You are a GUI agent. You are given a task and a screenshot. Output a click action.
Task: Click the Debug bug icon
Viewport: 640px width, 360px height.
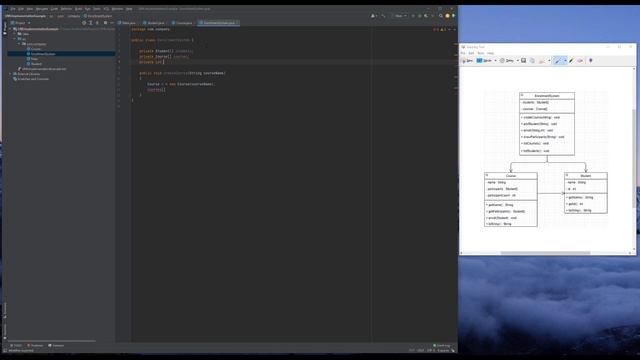(x=420, y=16)
